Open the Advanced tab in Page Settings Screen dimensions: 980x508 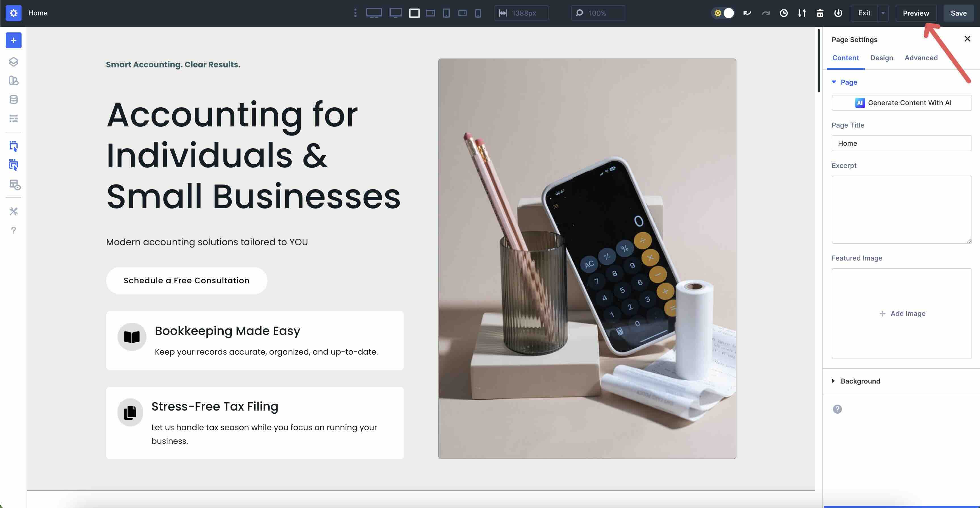[x=921, y=58]
